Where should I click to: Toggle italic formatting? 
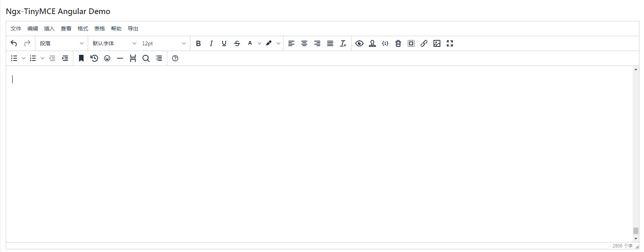tap(211, 43)
